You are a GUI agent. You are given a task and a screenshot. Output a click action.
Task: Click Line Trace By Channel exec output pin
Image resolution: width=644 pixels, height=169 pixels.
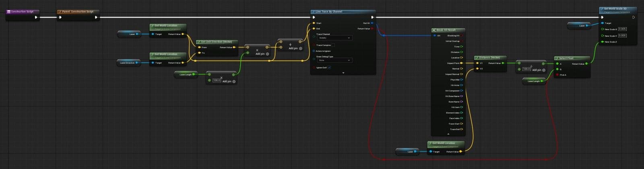pyautogui.click(x=372, y=17)
